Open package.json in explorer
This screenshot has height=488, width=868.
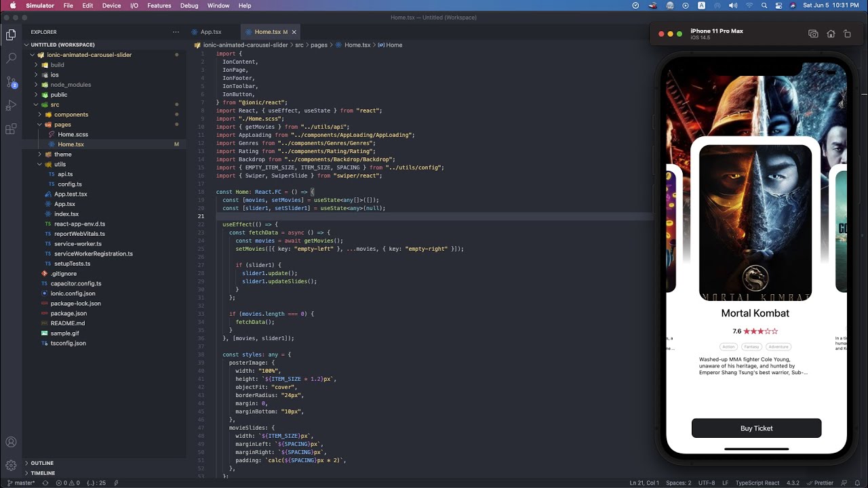[68, 313]
